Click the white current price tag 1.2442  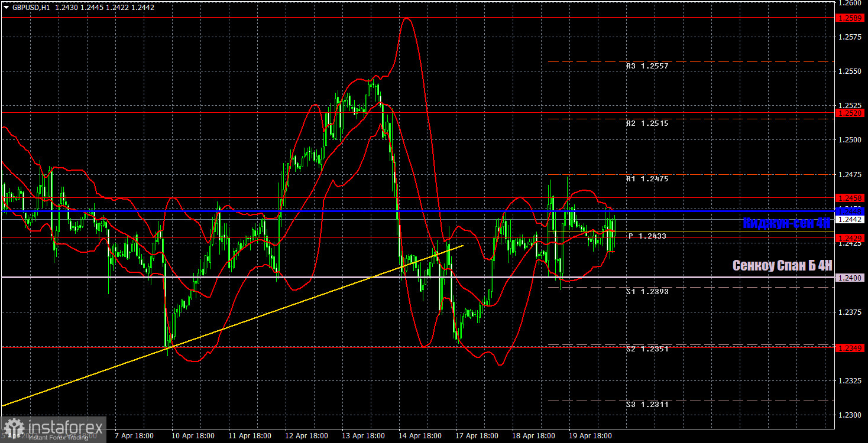850,219
